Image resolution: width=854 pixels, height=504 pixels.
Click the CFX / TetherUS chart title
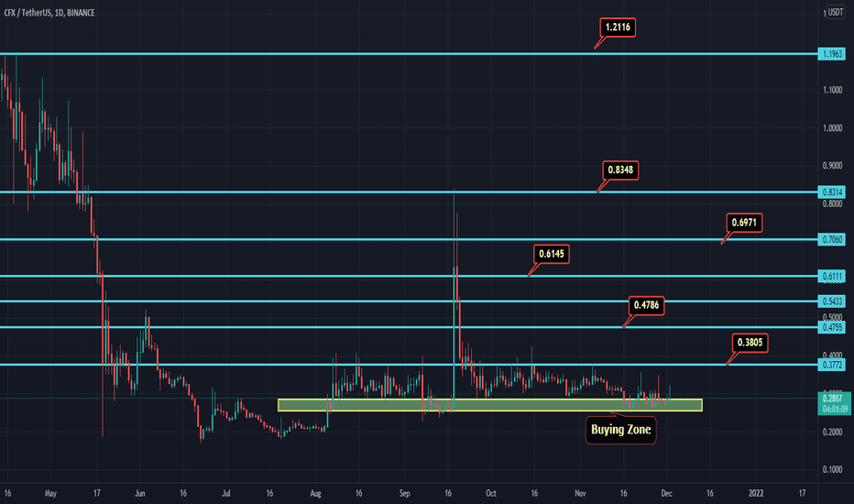49,13
